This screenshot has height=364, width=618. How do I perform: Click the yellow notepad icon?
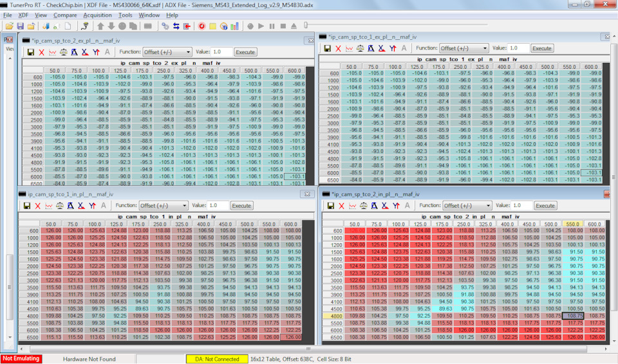point(213,26)
